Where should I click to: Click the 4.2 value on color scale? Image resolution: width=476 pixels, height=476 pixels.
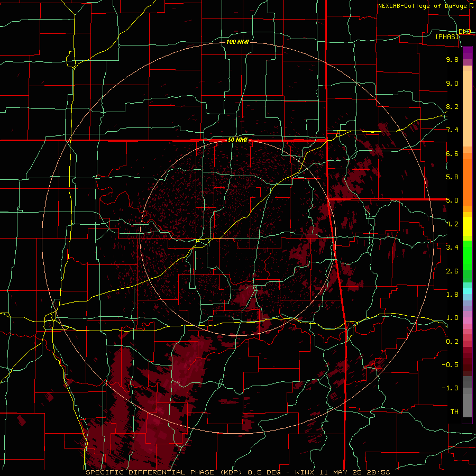[452, 224]
